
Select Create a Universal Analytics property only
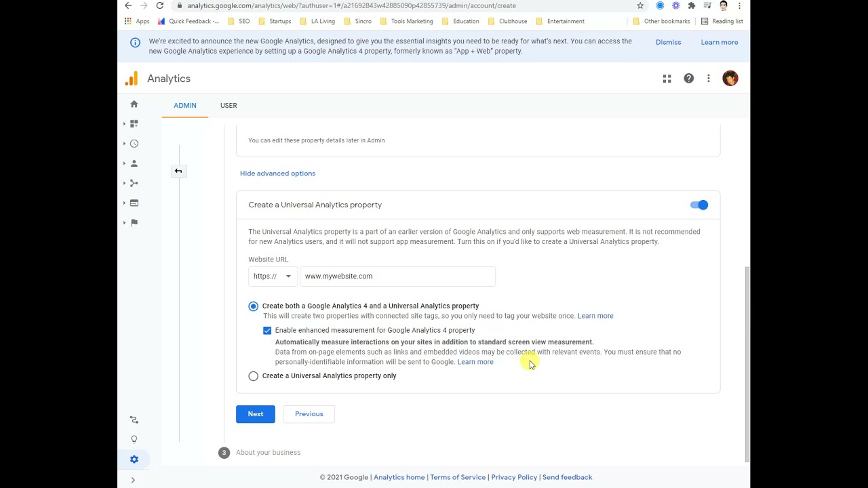coord(253,376)
